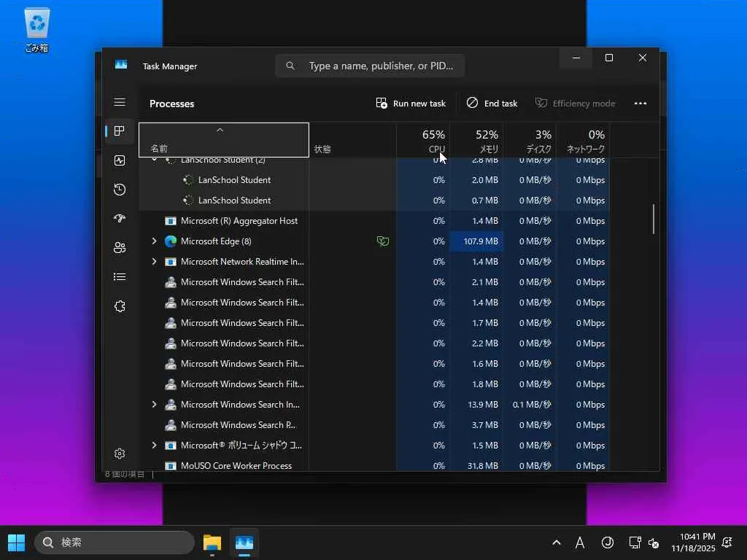The width and height of the screenshot is (747, 560).
Task: Click the Microsoft (R) Aggregator Host icon
Action: point(171,221)
